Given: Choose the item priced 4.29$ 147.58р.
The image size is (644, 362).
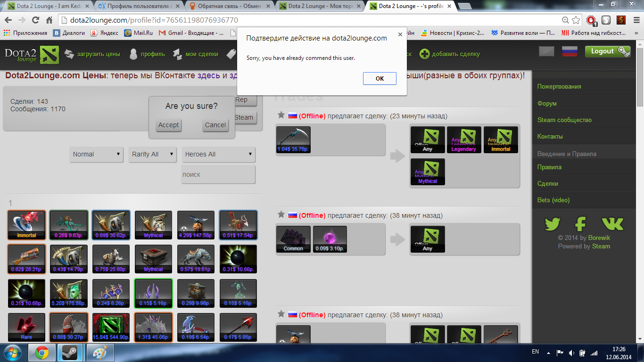Looking at the screenshot, I should tap(196, 225).
